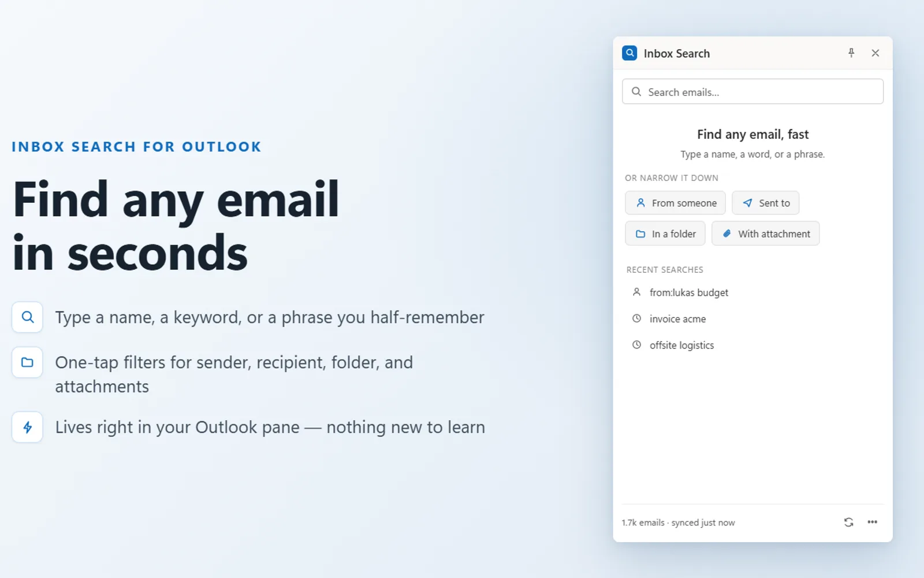Click Type a name, a word, or a phrase text
The height and width of the screenshot is (578, 924).
[x=752, y=154]
